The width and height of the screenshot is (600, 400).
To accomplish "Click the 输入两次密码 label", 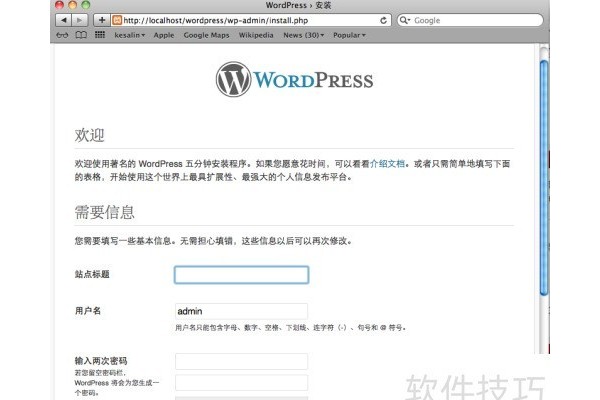I will click(101, 361).
